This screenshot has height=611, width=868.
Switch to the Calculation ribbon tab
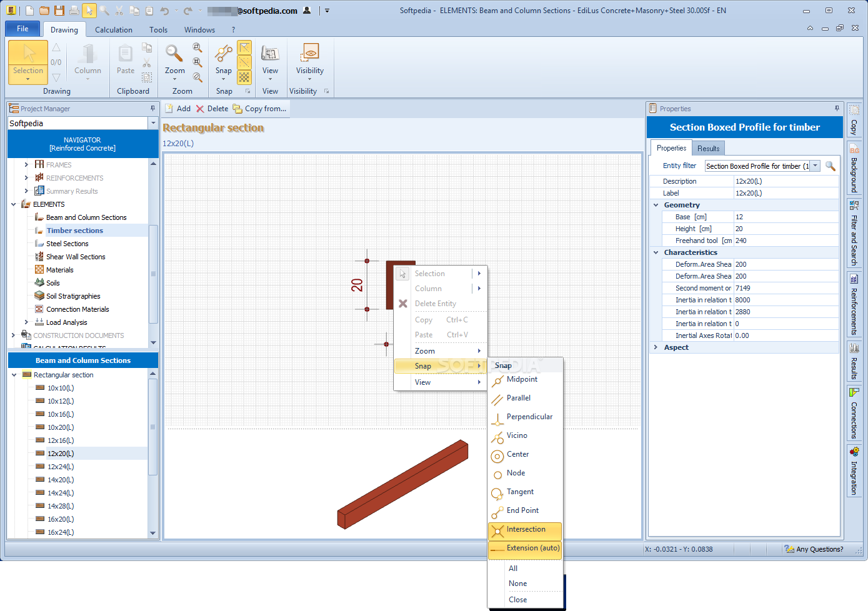point(114,30)
